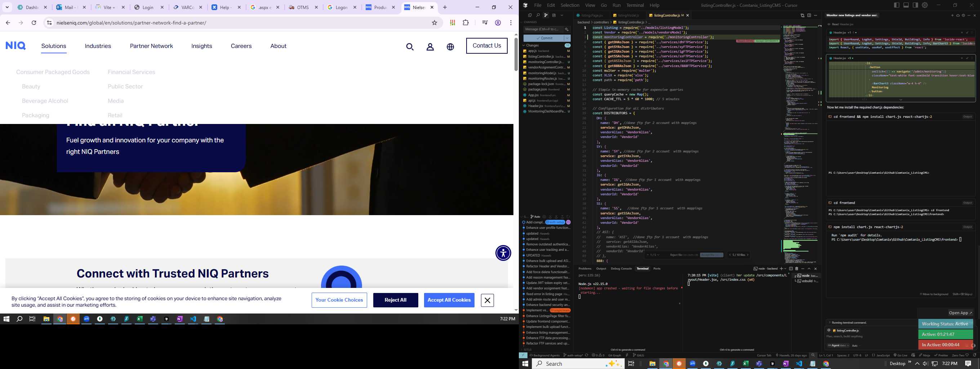This screenshot has width=980, height=369.
Task: Show chat history clock icon in AI pane
Action: (963, 15)
